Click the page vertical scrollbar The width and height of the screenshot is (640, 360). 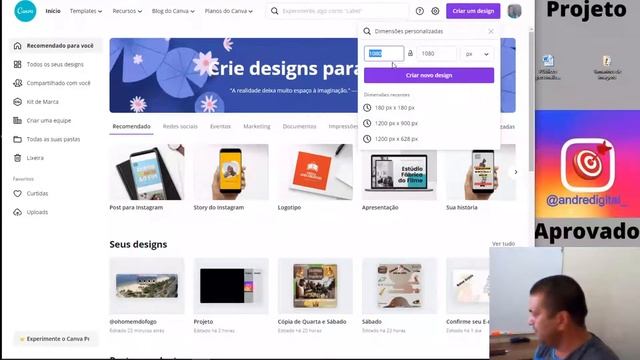531,102
